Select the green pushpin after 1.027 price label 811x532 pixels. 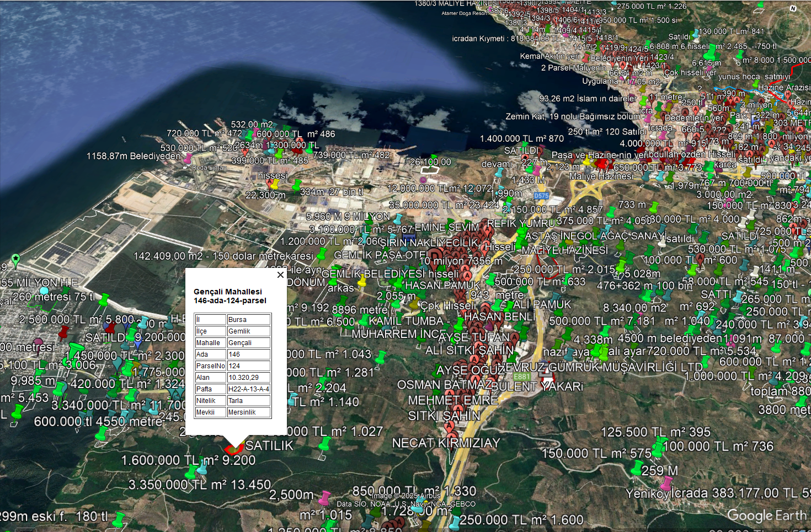[x=325, y=444]
